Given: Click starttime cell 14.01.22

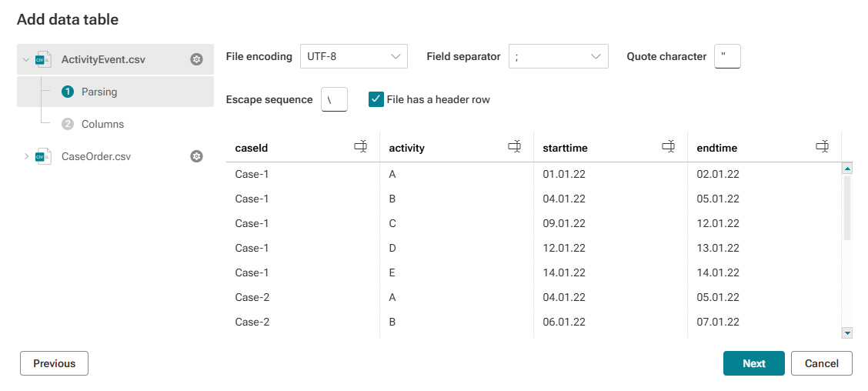Looking at the screenshot, I should click(x=564, y=272).
